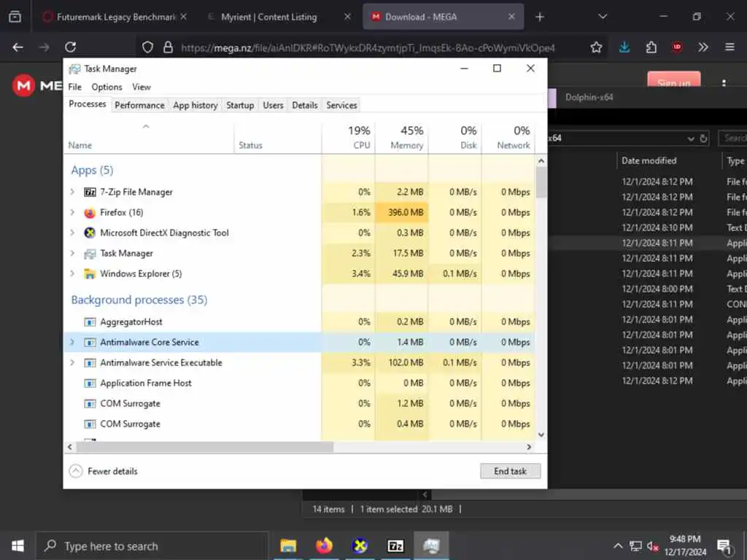Click the Firefox tracking protection shield icon
747x560 pixels.
tap(147, 47)
